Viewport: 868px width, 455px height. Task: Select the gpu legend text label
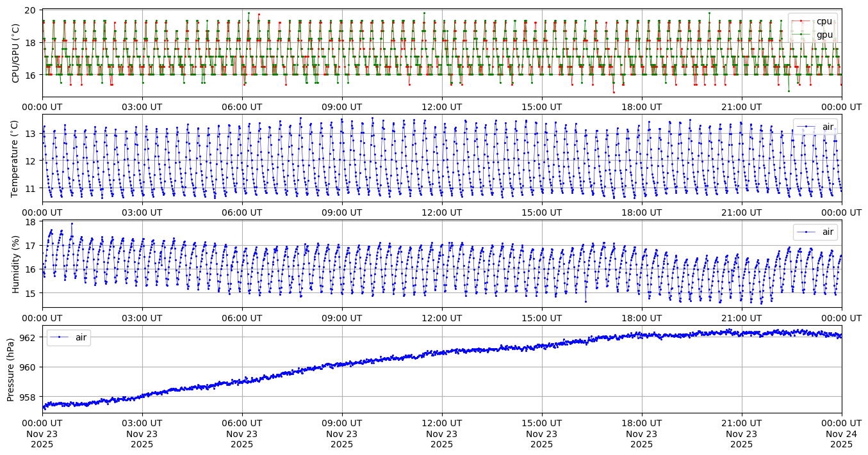[x=824, y=34]
